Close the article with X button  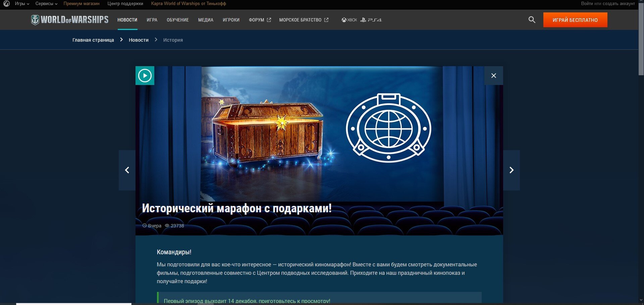point(493,76)
